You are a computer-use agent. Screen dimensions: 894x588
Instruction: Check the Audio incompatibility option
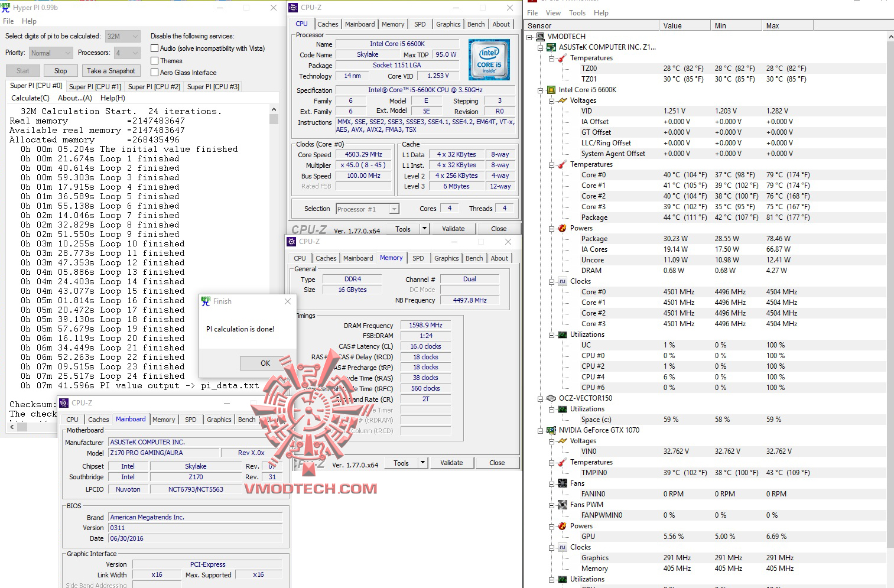coord(154,48)
